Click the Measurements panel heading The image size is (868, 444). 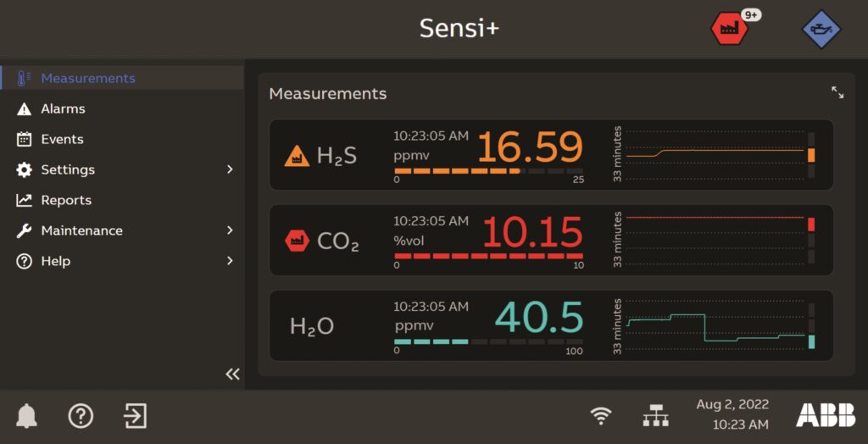pos(328,93)
